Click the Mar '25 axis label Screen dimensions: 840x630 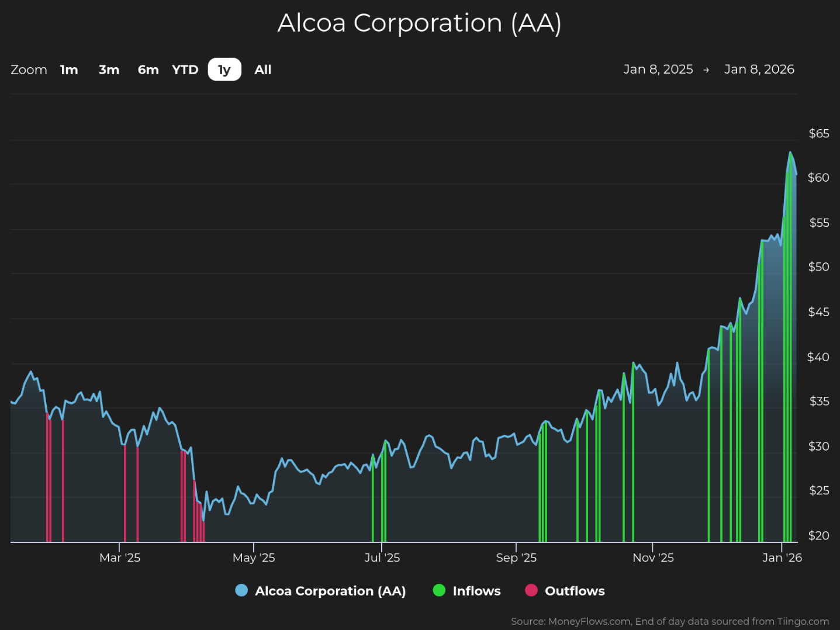point(120,558)
